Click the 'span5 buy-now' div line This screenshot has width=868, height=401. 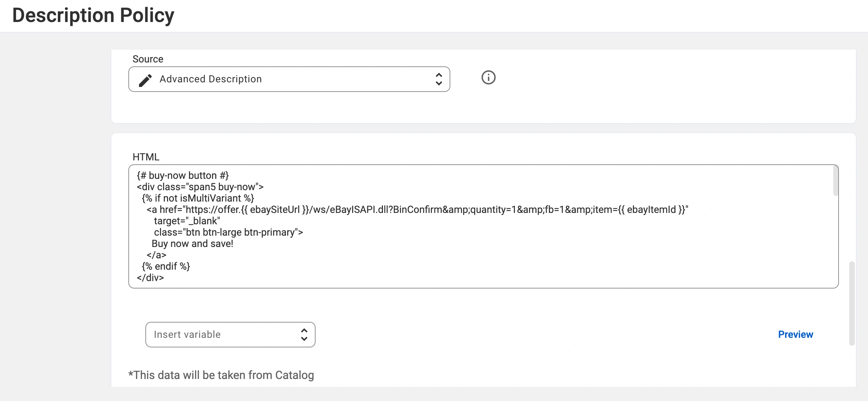click(200, 187)
